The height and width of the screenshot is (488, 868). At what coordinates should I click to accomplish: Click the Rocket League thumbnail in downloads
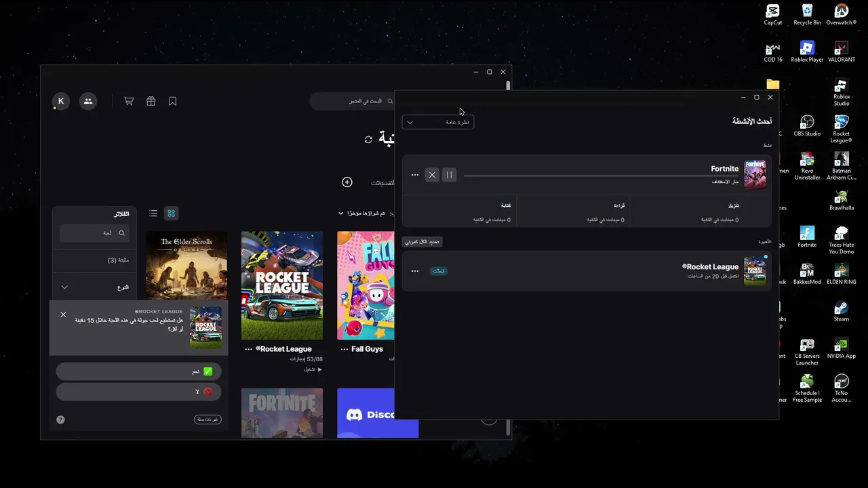pos(755,270)
